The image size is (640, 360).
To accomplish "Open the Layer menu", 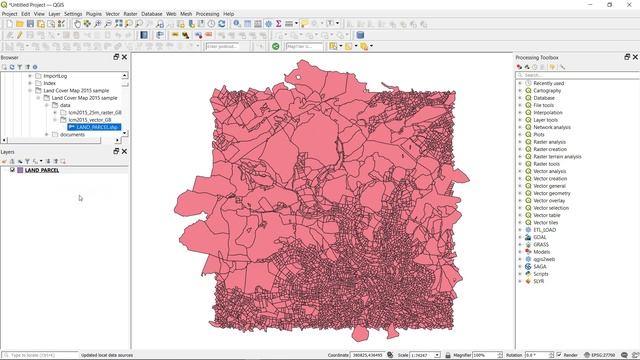I will coord(54,14).
